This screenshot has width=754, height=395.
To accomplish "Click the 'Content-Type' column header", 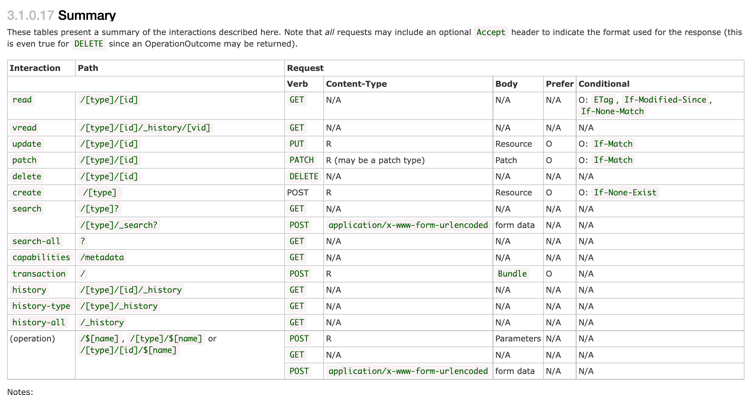I will pos(356,84).
